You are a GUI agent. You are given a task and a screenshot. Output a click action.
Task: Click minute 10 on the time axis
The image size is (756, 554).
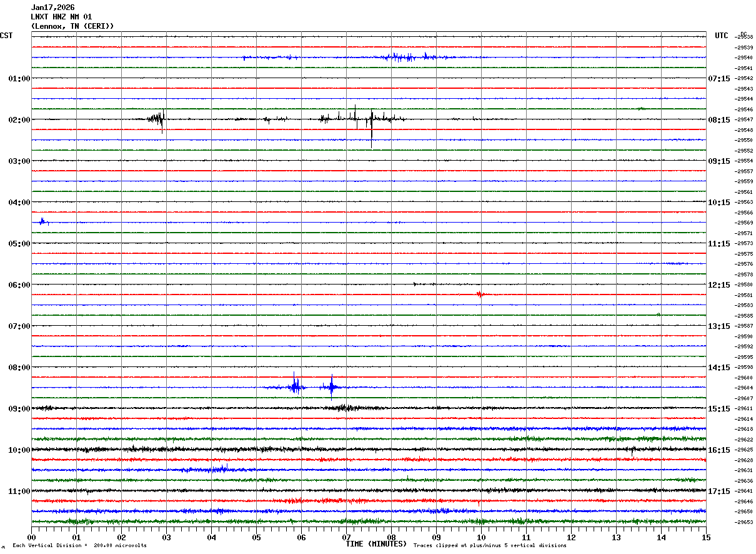(482, 537)
